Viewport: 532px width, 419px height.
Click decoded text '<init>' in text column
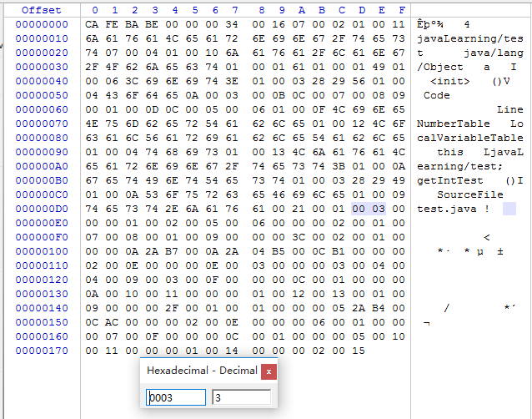[x=450, y=82]
